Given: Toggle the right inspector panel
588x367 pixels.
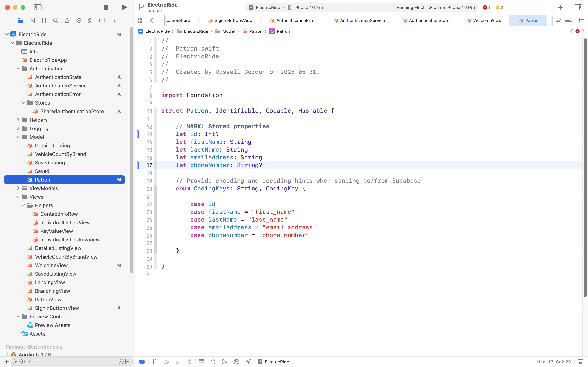Looking at the screenshot, I should click(x=578, y=7).
